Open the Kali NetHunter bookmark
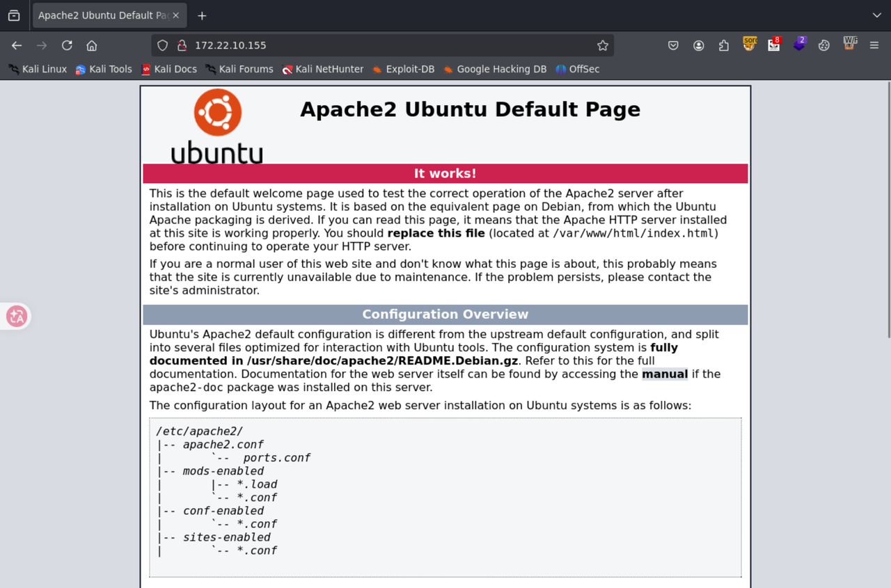The image size is (891, 588). coord(323,69)
